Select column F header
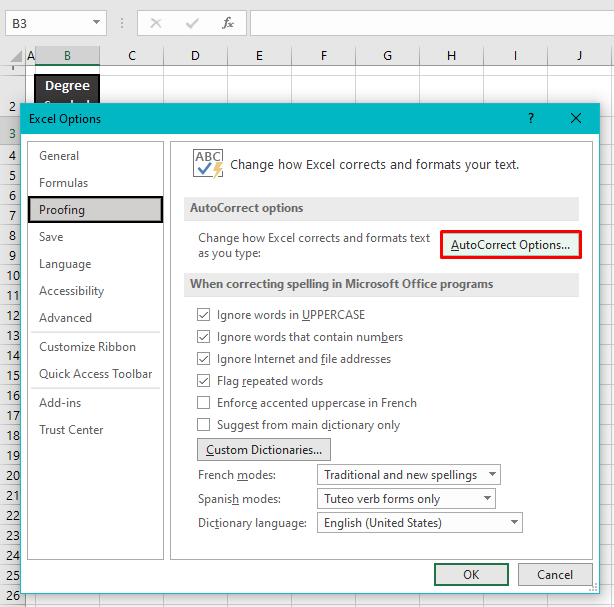The width and height of the screenshot is (614, 607). point(323,56)
